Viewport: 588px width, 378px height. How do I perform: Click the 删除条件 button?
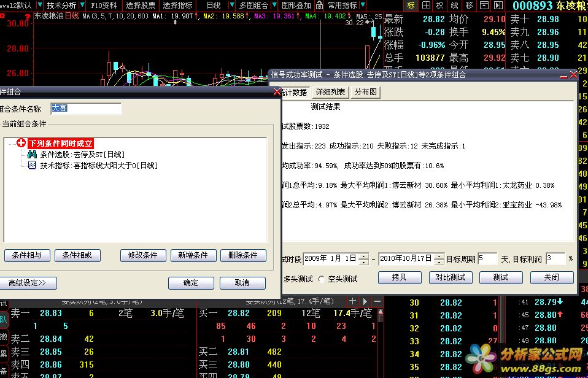244,255
